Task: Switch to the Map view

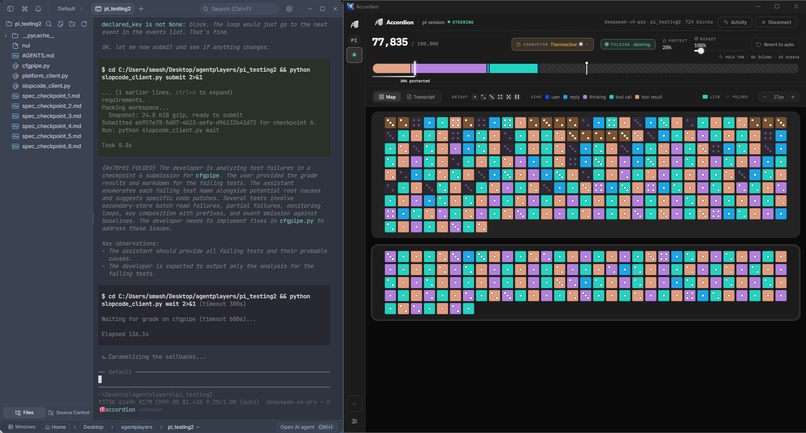Action: [387, 97]
